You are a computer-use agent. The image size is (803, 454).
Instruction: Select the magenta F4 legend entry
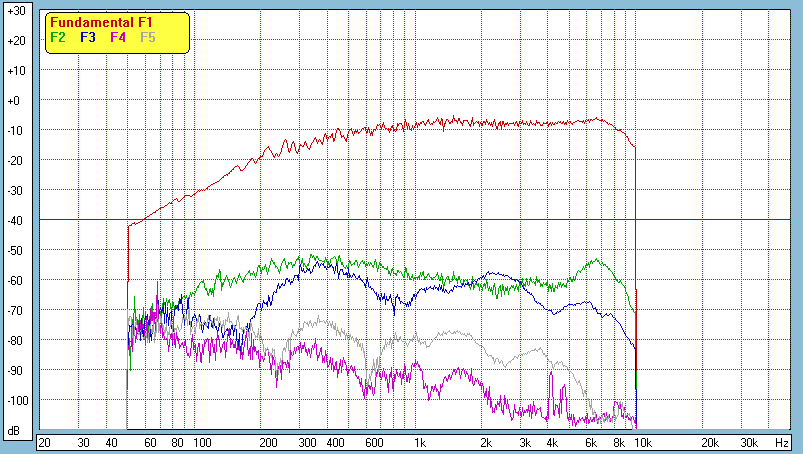[x=118, y=37]
